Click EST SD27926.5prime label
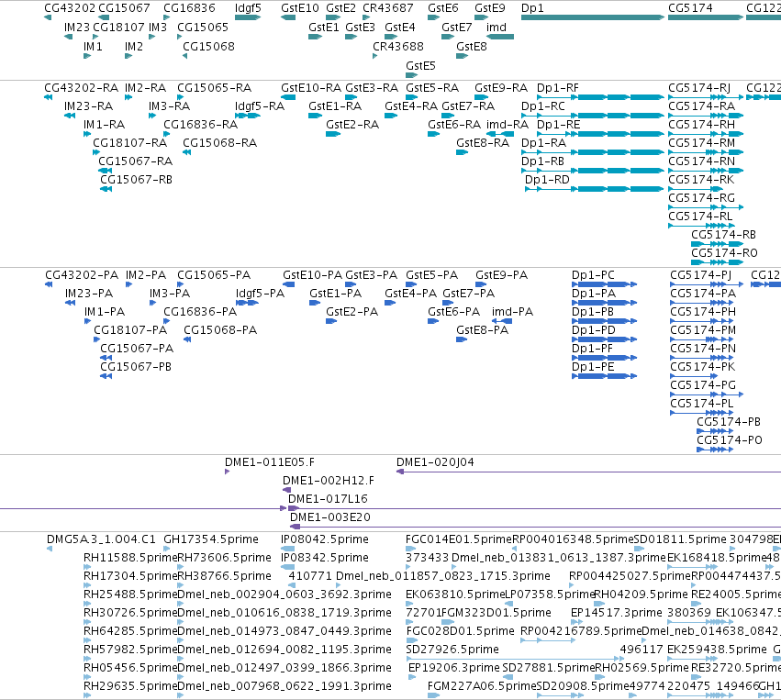Screen dimensions: 781x700 pyautogui.click(x=452, y=650)
